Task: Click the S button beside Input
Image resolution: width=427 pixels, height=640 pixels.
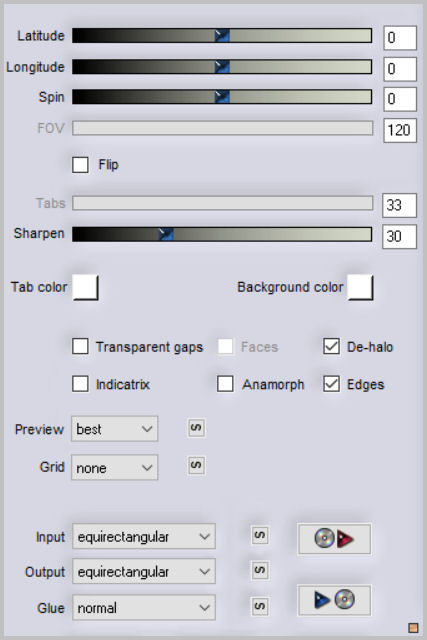Action: pos(260,535)
